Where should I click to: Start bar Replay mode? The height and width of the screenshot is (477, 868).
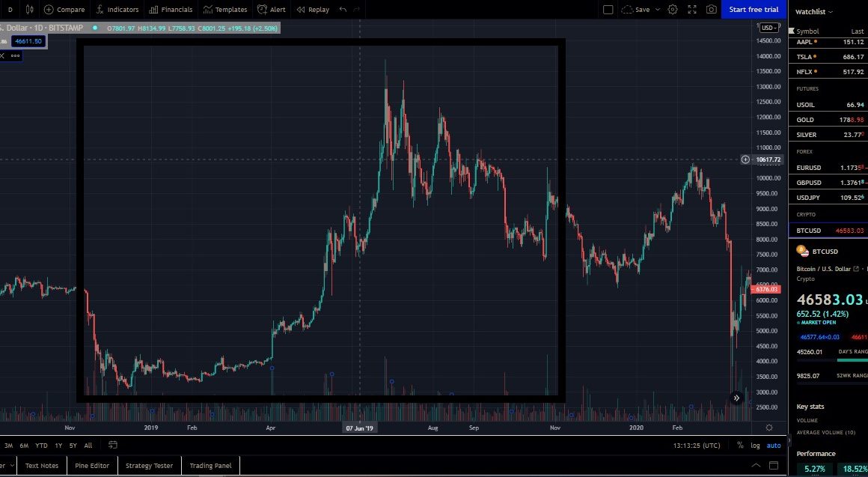coord(313,10)
